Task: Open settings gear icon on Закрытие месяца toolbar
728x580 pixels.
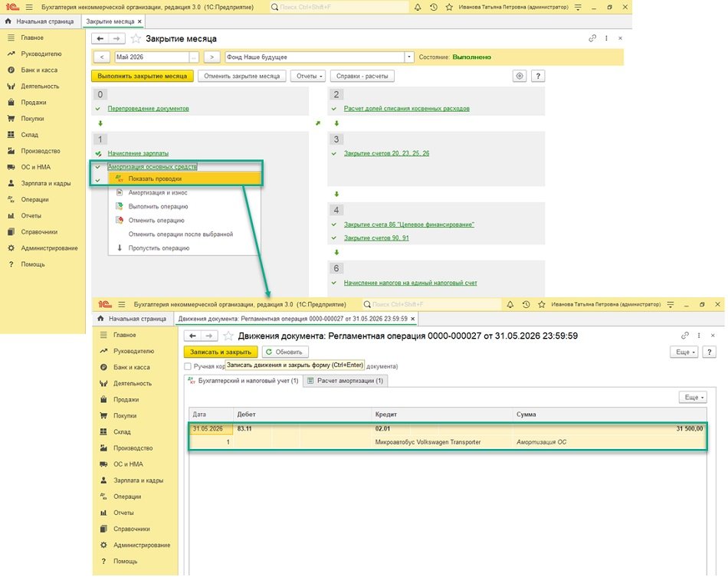Action: click(x=520, y=76)
